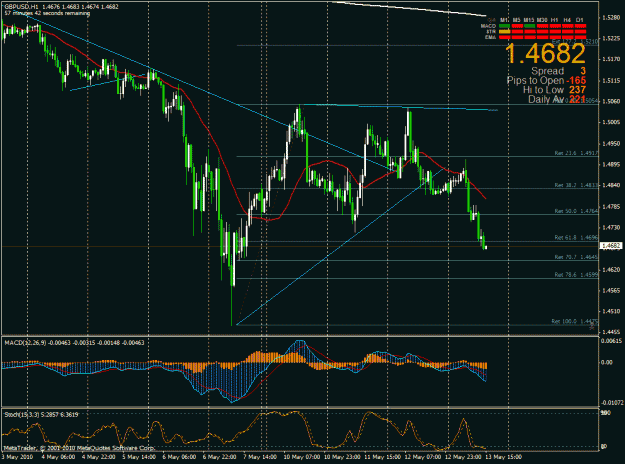The height and width of the screenshot is (464, 625).
Task: Select the 'Ret 38.2' Fibonacci level label
Action: click(576, 185)
